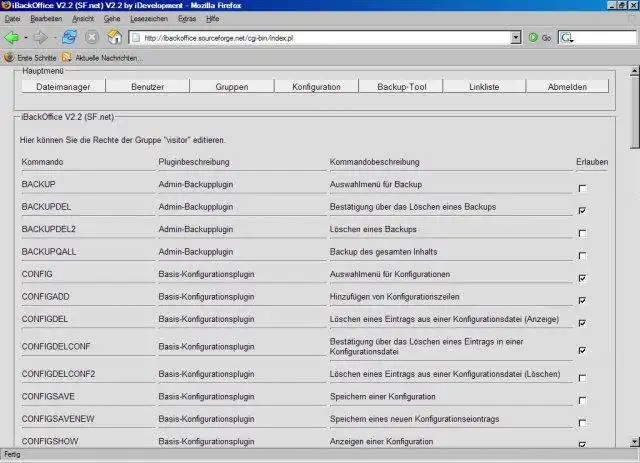
Task: Open the Benutzer section
Action: coord(147,87)
